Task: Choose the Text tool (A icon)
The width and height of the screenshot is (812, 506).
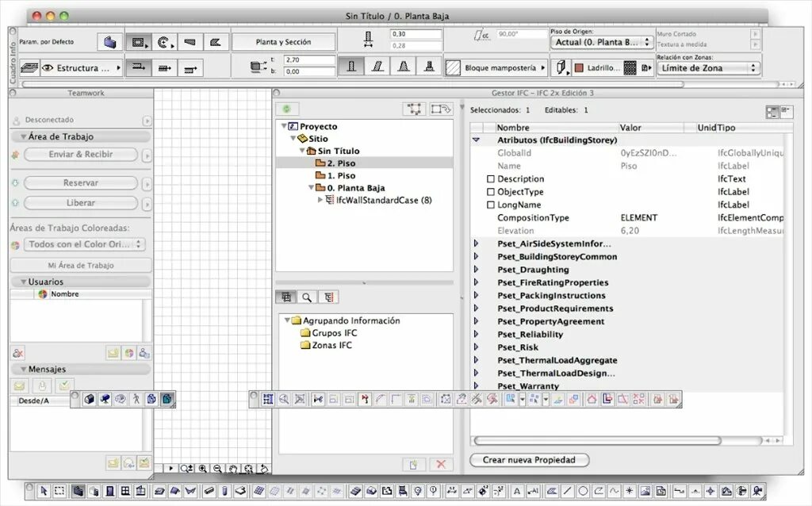Action: pyautogui.click(x=517, y=490)
